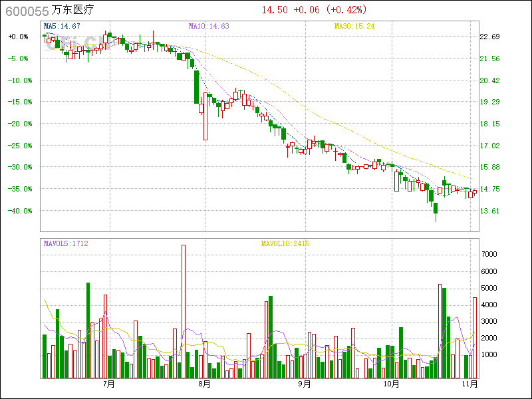Click the 10月 date marker
Viewport: 532px width, 399px height.
[392, 384]
